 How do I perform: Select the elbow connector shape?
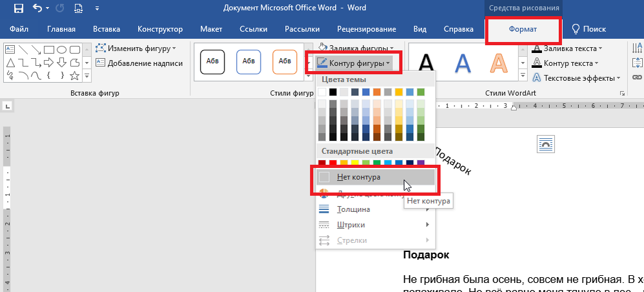[23, 63]
